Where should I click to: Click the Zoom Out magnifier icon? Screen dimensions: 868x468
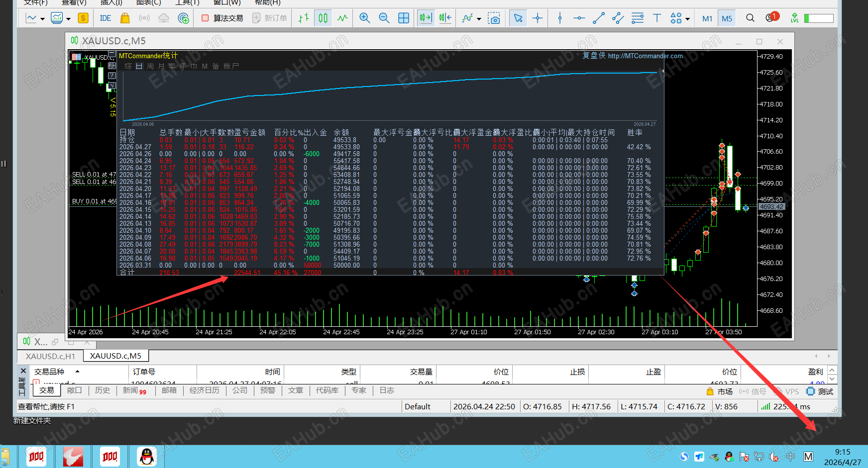tap(384, 18)
